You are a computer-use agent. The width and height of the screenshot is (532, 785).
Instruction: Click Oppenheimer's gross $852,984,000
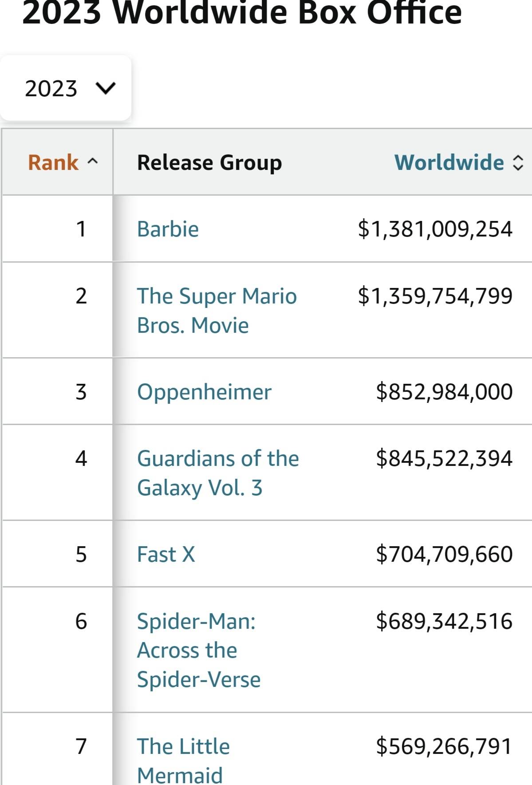pos(444,392)
